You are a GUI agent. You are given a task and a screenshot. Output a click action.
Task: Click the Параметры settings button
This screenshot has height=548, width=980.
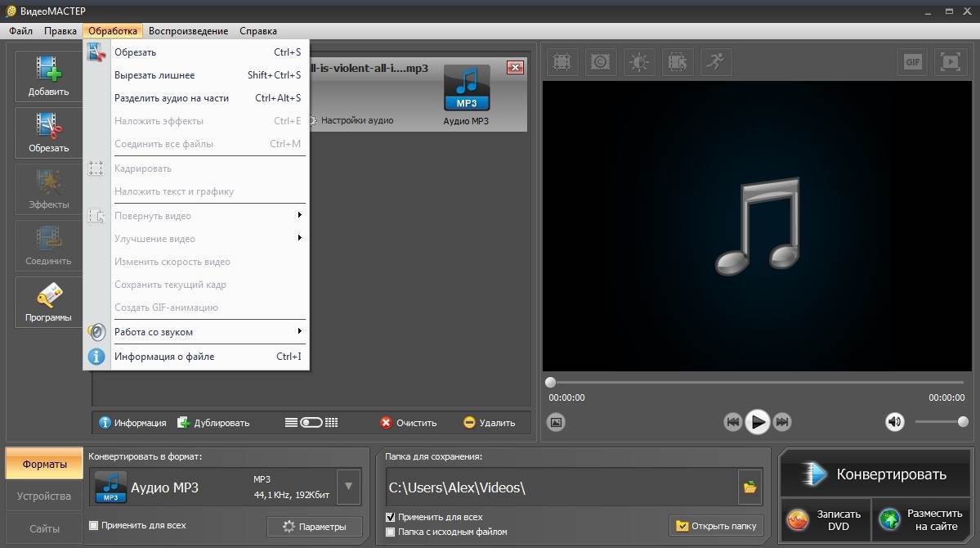pyautogui.click(x=314, y=527)
